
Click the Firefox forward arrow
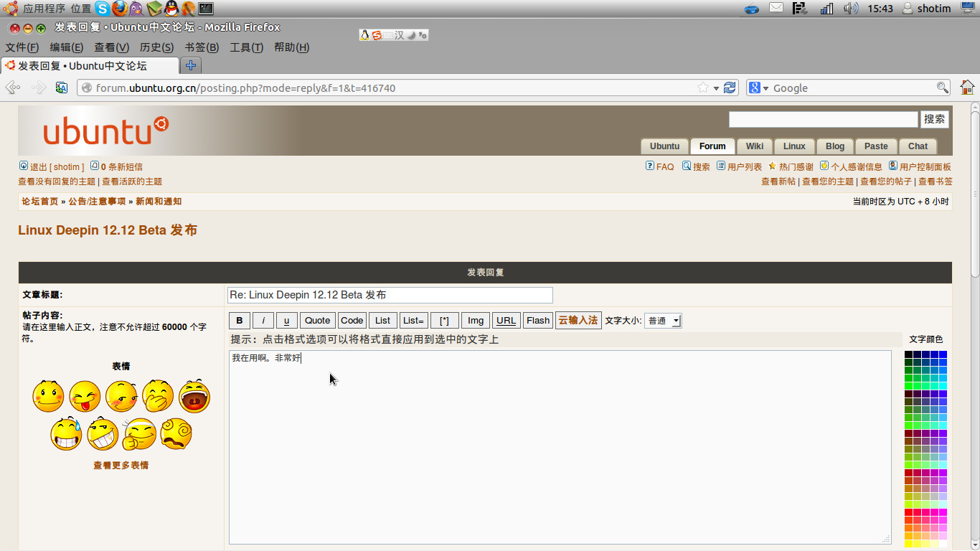(39, 88)
